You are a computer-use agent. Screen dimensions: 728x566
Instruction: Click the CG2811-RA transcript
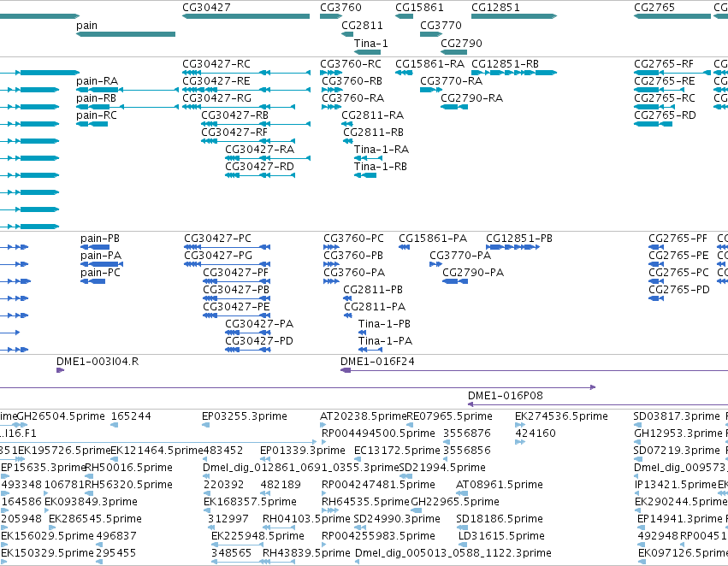(373, 115)
